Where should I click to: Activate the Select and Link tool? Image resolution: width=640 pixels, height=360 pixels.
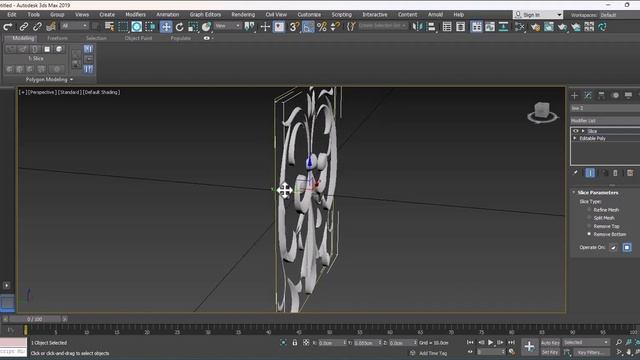pos(24,27)
